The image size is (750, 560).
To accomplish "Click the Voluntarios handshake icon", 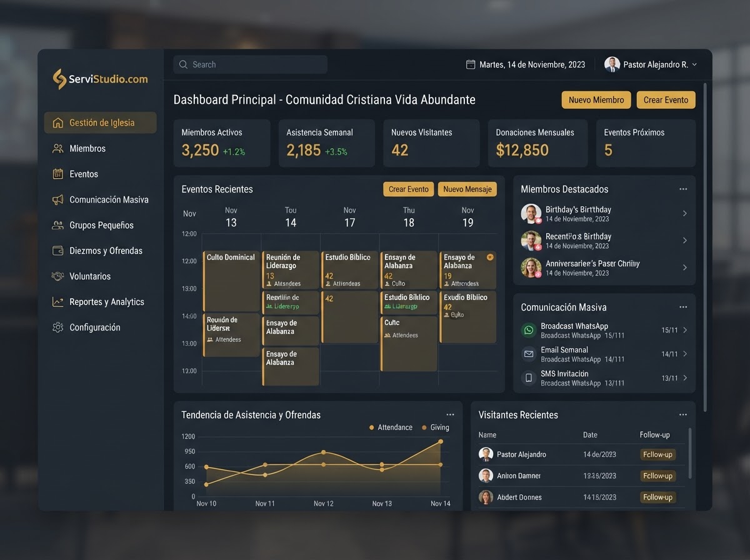I will [x=58, y=276].
